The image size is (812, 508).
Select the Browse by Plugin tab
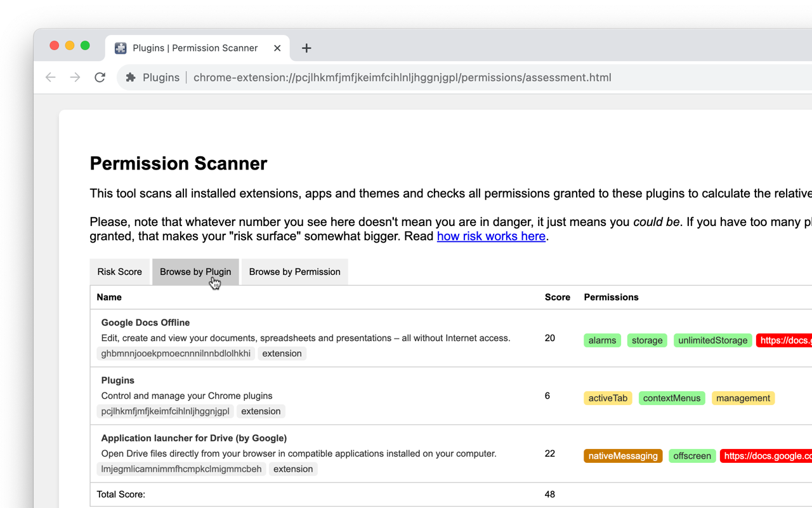coord(195,272)
